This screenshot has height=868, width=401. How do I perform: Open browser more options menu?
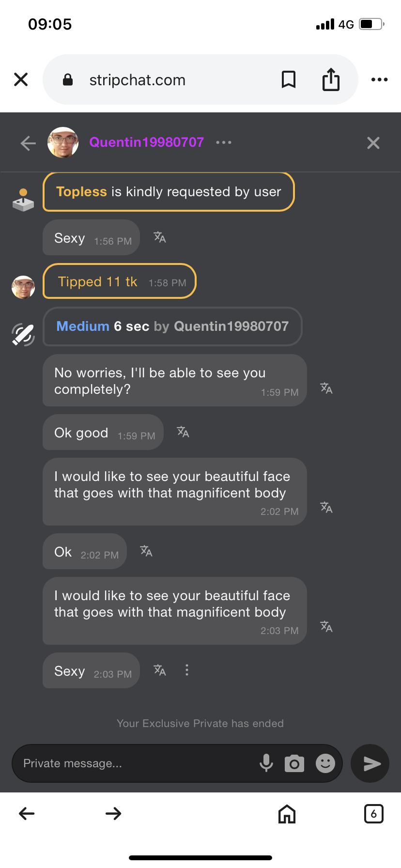pos(379,79)
